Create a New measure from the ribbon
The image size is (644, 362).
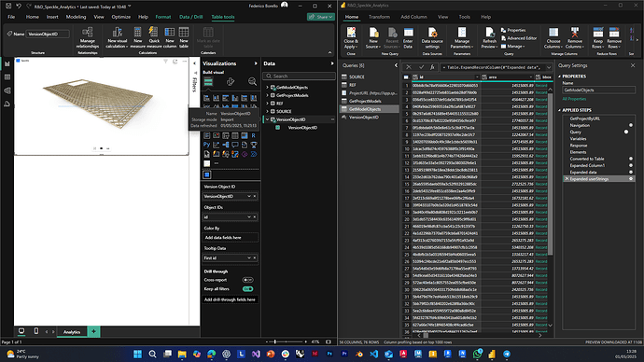(x=137, y=37)
